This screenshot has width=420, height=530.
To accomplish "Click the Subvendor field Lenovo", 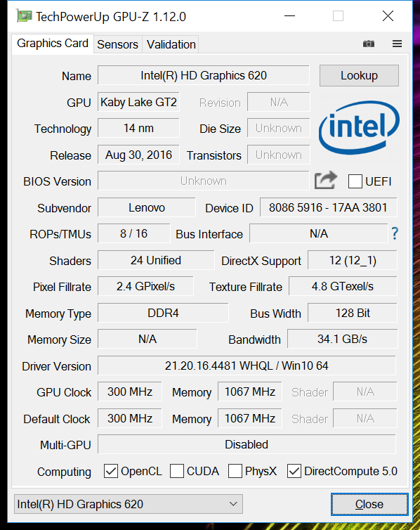I will (x=147, y=207).
